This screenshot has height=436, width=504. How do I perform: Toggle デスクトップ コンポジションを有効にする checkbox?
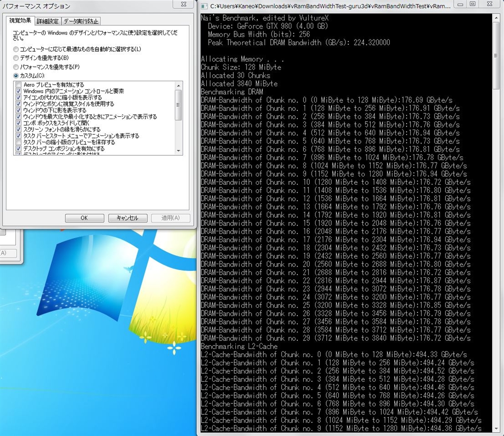pyautogui.click(x=18, y=148)
